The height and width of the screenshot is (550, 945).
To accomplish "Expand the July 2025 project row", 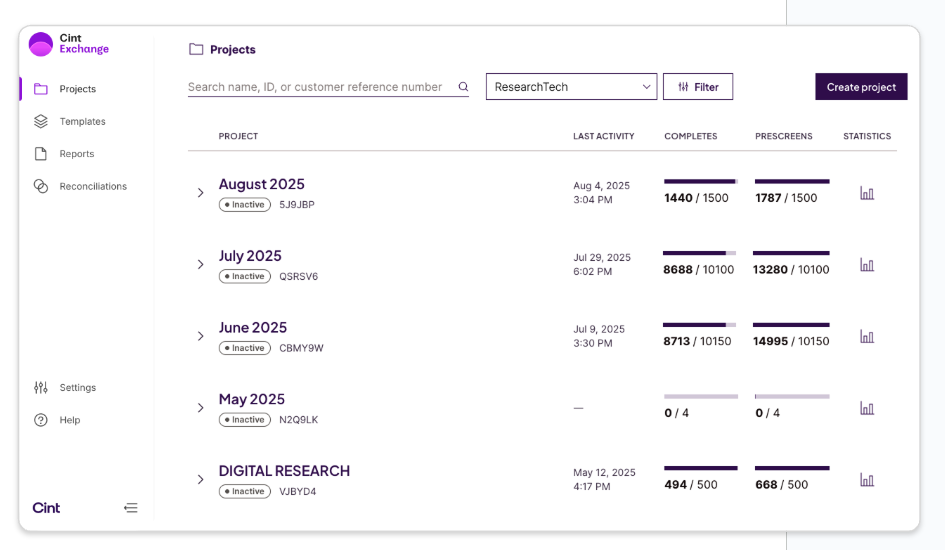I will [200, 265].
